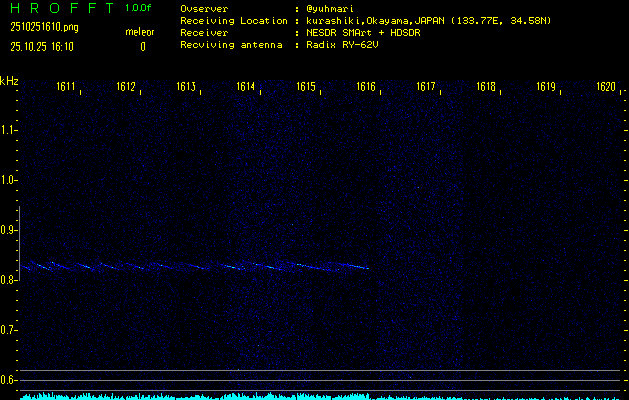
Task: Select the meteor count value 0
Action: pos(142,46)
